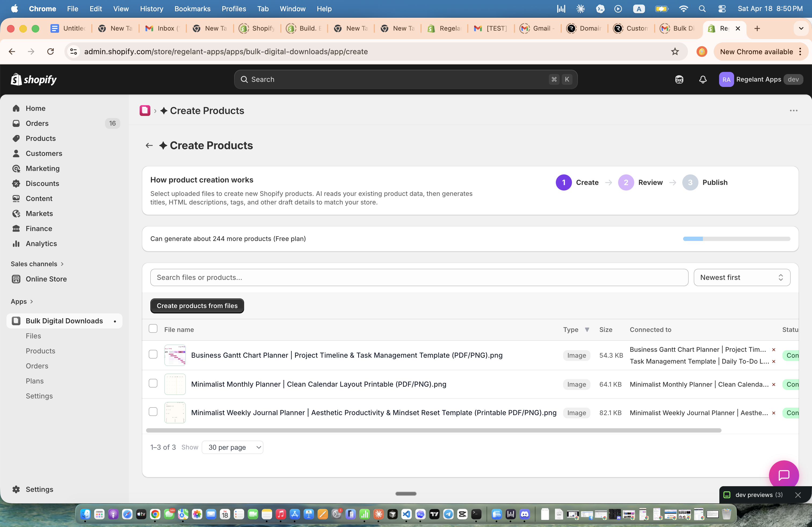Open the 30 per page dropdown
812x527 pixels.
point(232,447)
